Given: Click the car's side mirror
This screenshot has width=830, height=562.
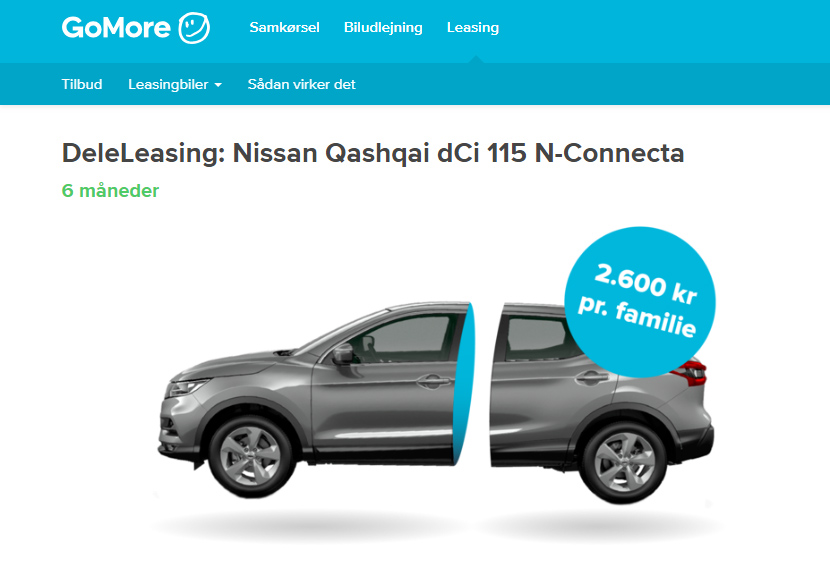Looking at the screenshot, I should [x=342, y=353].
